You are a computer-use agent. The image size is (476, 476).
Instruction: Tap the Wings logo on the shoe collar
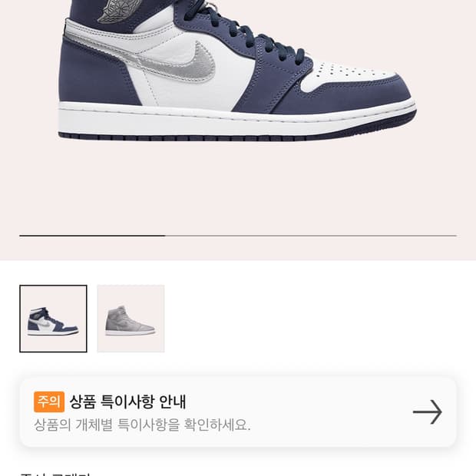click(114, 11)
